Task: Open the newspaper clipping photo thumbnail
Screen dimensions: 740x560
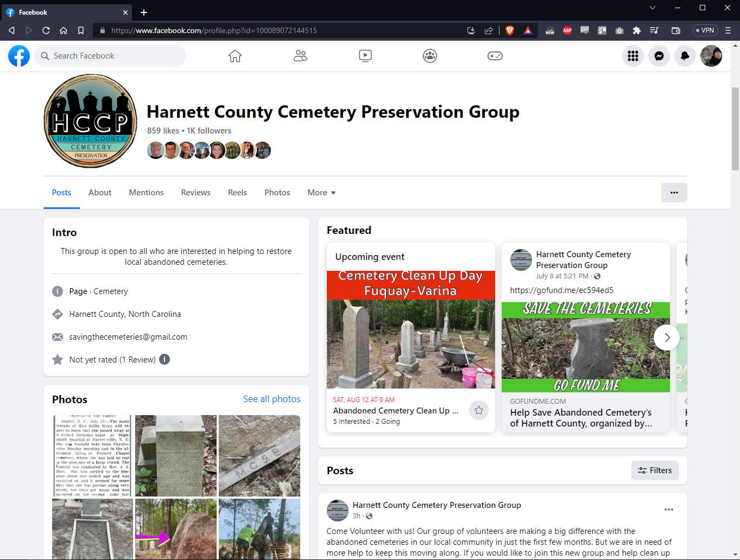Action: click(92, 456)
